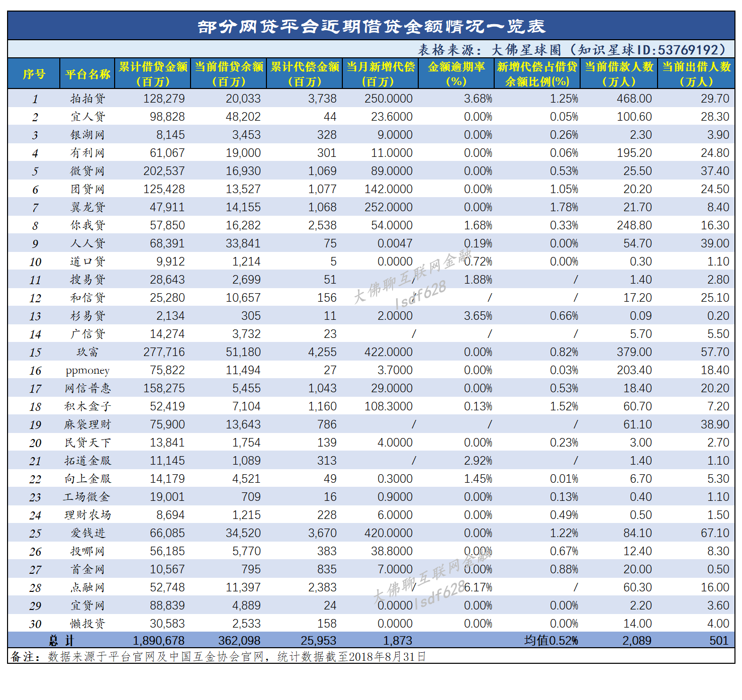The height and width of the screenshot is (700, 742).
Task: Click platform name 广信贷
Action: 87,334
